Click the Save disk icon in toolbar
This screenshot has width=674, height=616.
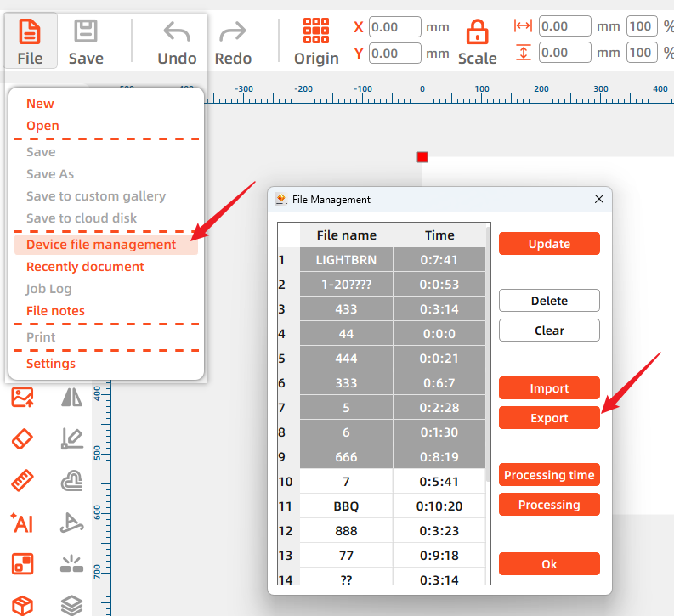click(x=86, y=31)
